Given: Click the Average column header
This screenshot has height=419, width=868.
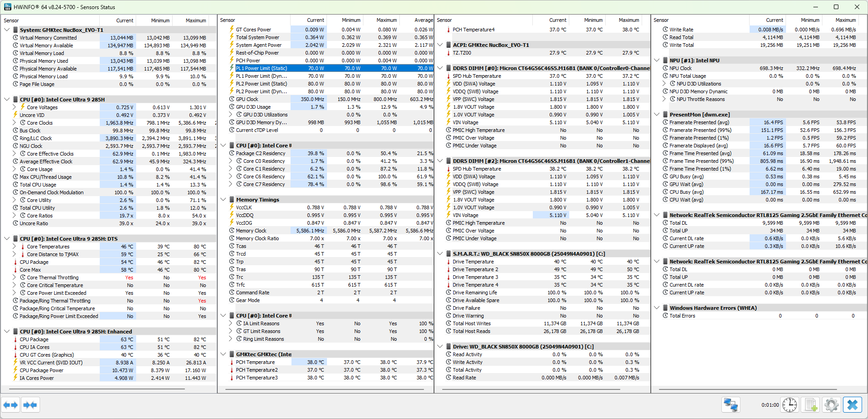Looking at the screenshot, I should tap(423, 20).
